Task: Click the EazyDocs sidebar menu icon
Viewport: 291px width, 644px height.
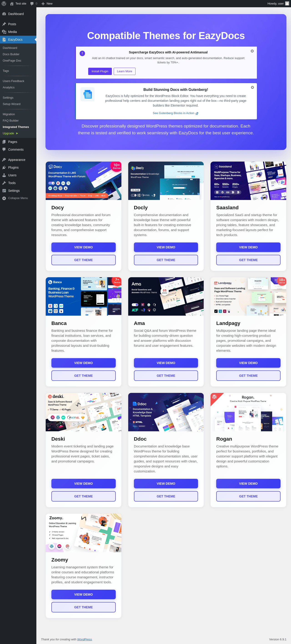Action: (4, 40)
